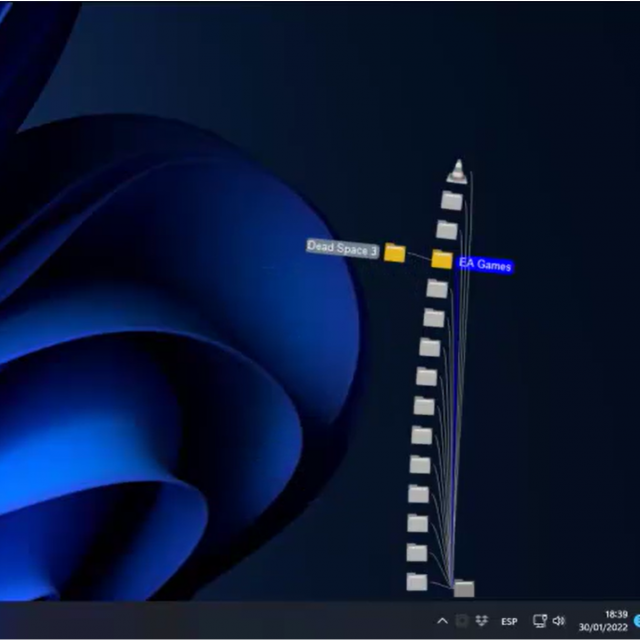Click the gray Dead Space 3 label
640x640 pixels.
pos(342,248)
